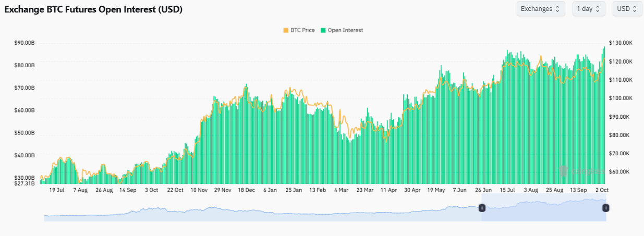This screenshot has width=644, height=236.
Task: Click the green Open Interest legend swatch
Action: click(323, 30)
